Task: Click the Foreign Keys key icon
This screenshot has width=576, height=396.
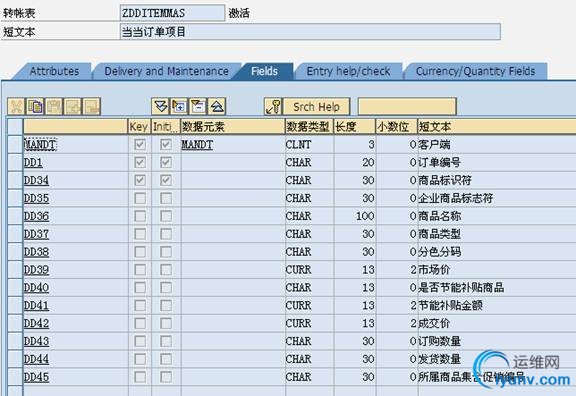Action: click(x=273, y=107)
